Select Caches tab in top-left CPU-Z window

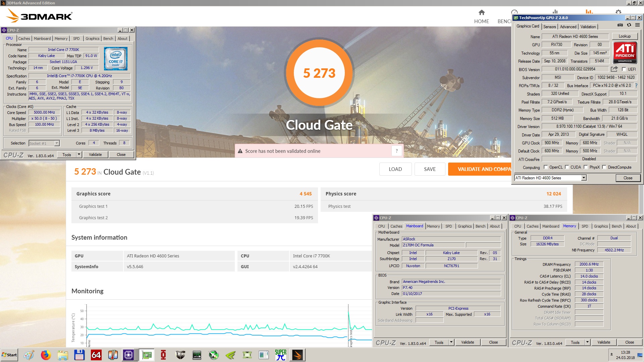24,39
